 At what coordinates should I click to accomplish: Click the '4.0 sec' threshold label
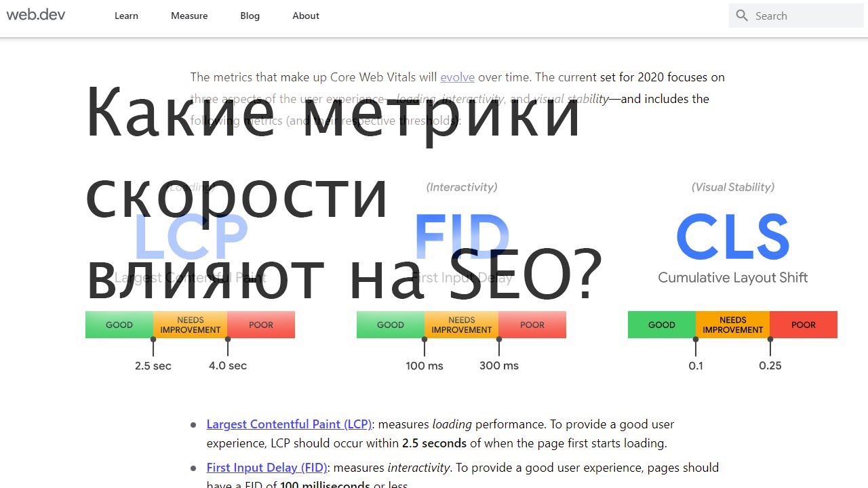coord(228,366)
